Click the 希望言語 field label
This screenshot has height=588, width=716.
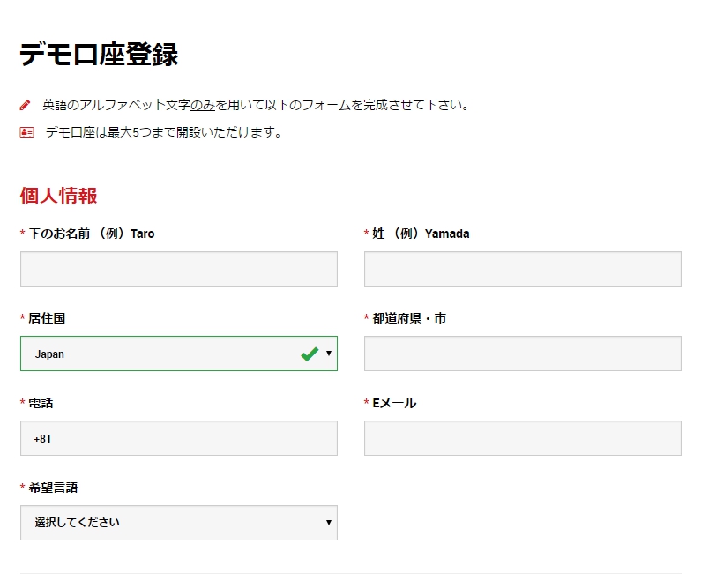[x=53, y=488]
